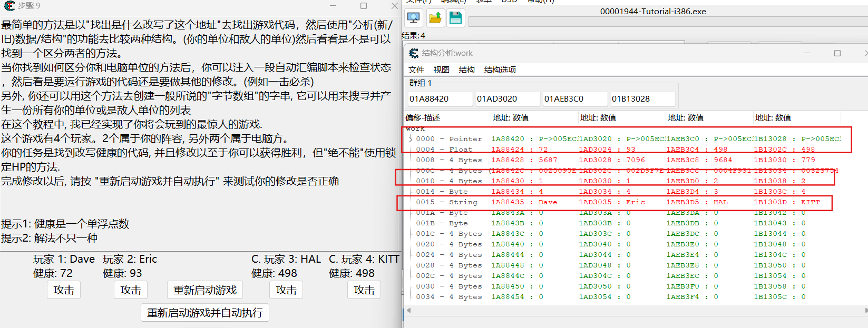Open the 结构 menu

(466, 69)
